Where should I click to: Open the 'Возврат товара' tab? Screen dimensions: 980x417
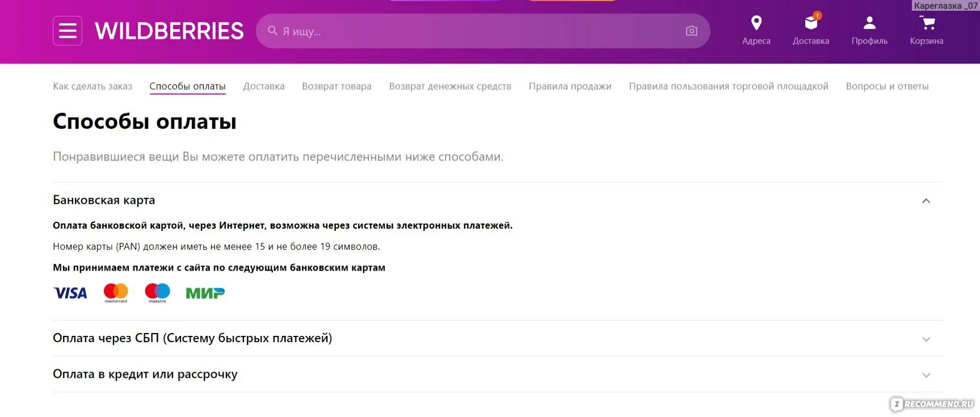(337, 86)
